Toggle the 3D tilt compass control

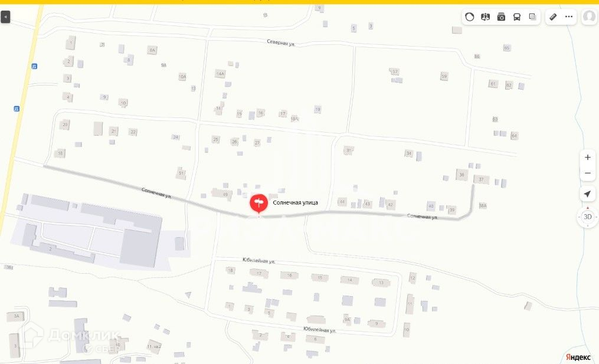coord(588,217)
